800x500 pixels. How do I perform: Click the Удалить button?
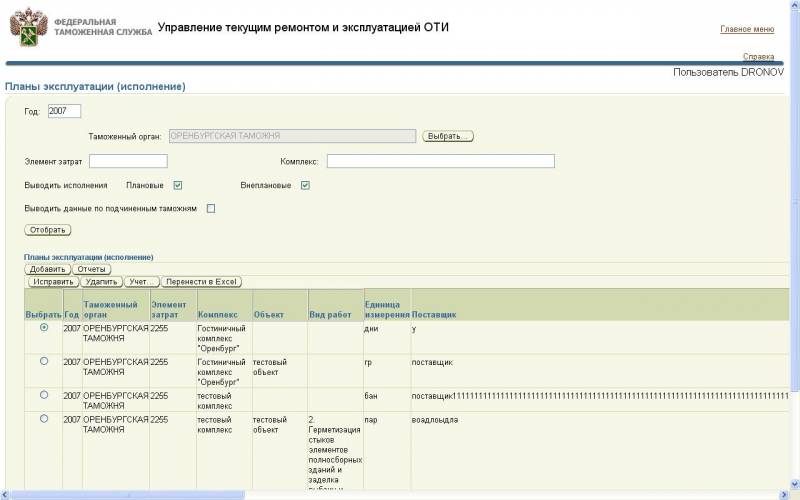[102, 282]
